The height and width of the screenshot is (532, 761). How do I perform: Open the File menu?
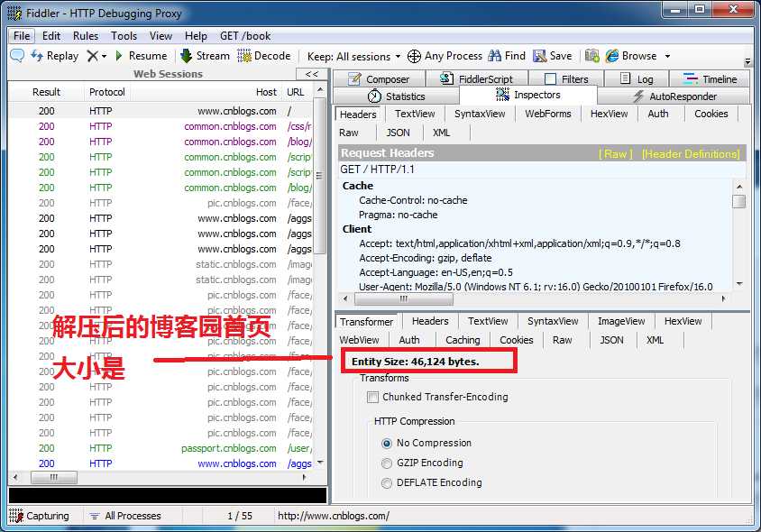(22, 36)
